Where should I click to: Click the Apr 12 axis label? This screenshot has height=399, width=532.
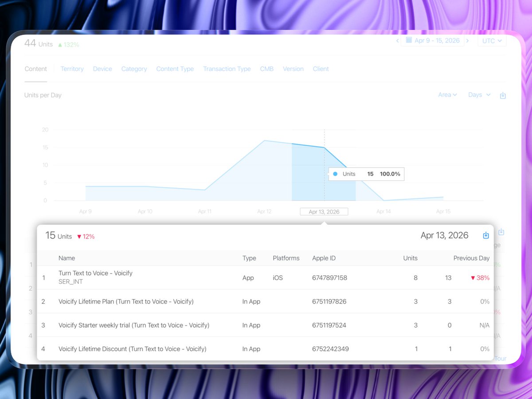click(264, 211)
